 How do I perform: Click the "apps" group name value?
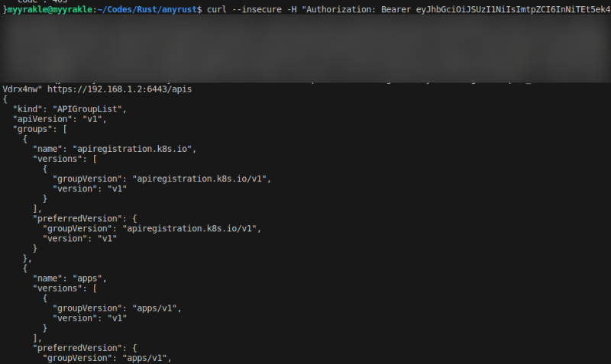point(91,278)
